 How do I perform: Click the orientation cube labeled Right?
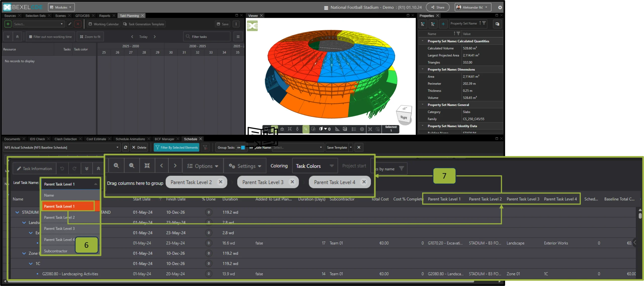pyautogui.click(x=404, y=115)
